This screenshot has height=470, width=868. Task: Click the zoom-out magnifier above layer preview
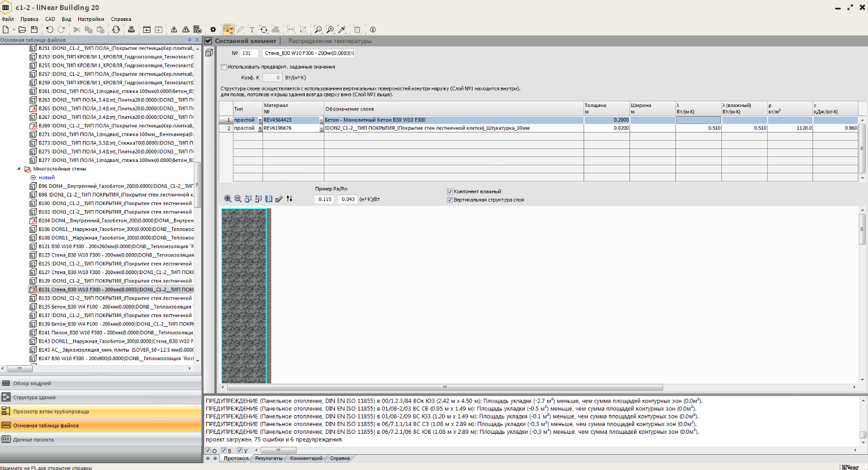238,199
